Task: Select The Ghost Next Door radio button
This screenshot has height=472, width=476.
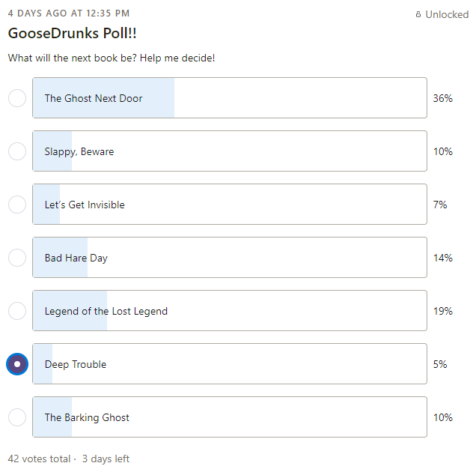Action: (17, 98)
